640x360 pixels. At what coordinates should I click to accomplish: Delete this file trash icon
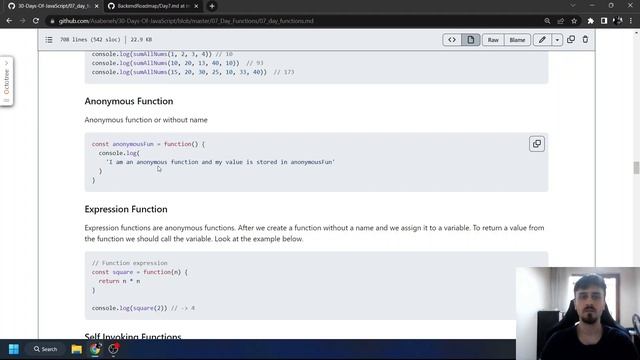[x=585, y=39]
